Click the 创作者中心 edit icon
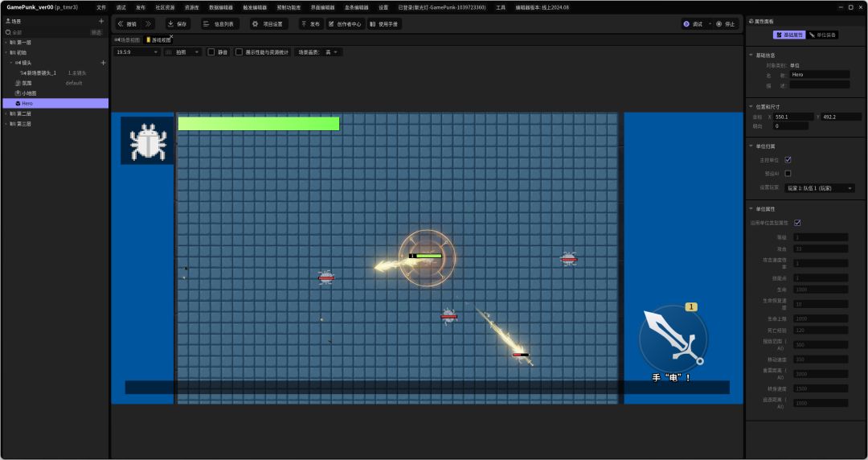 [331, 24]
